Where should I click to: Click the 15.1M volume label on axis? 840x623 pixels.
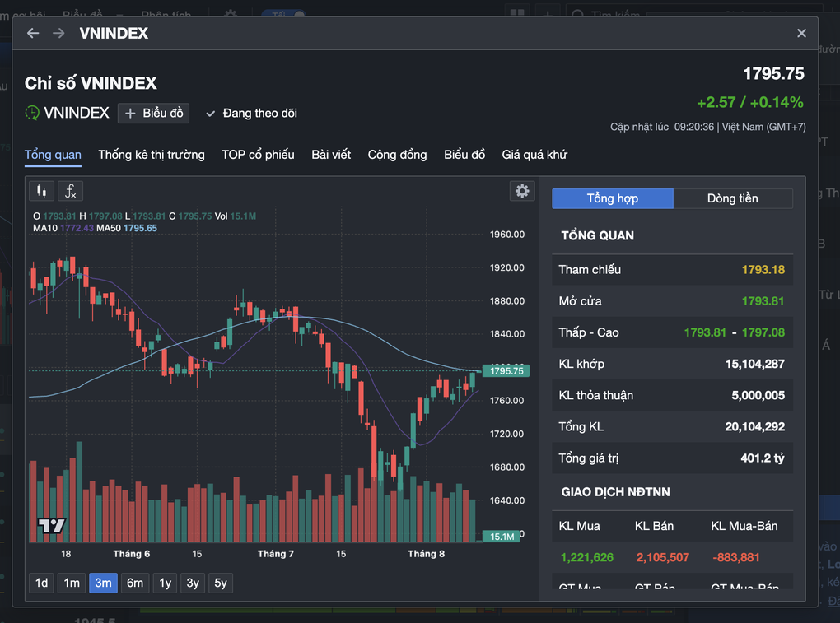tap(502, 537)
